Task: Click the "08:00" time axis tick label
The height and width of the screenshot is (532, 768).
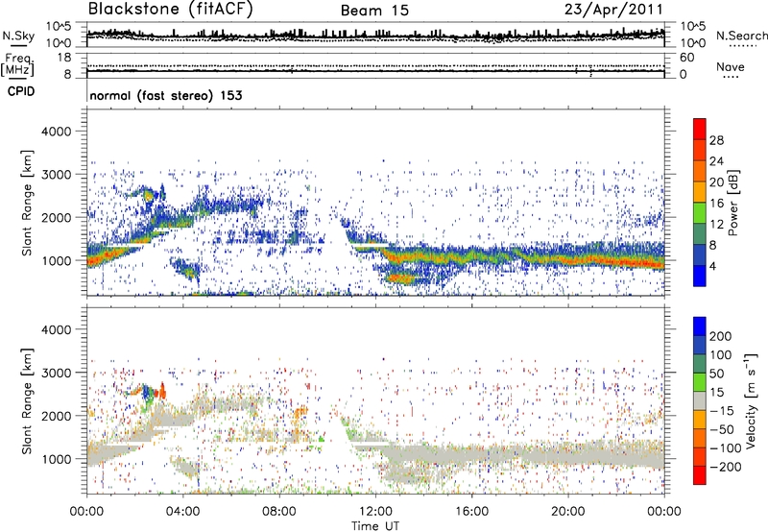Action: coord(279,512)
